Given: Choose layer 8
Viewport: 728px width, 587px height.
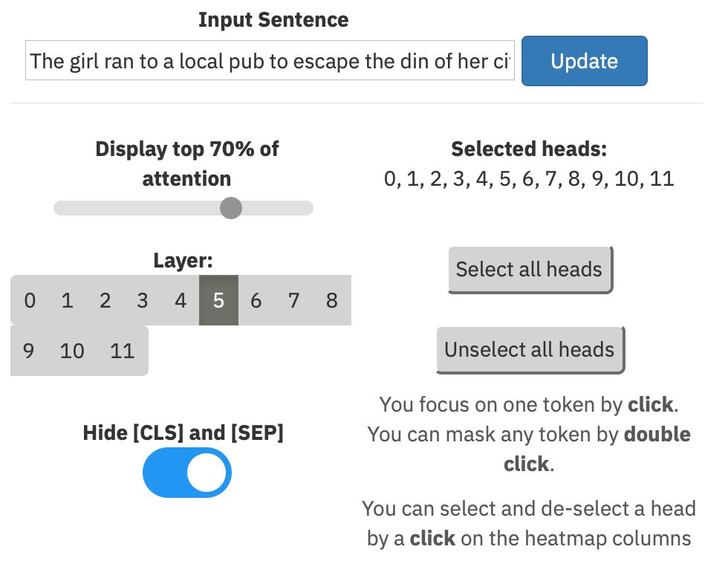Looking at the screenshot, I should click(x=331, y=300).
